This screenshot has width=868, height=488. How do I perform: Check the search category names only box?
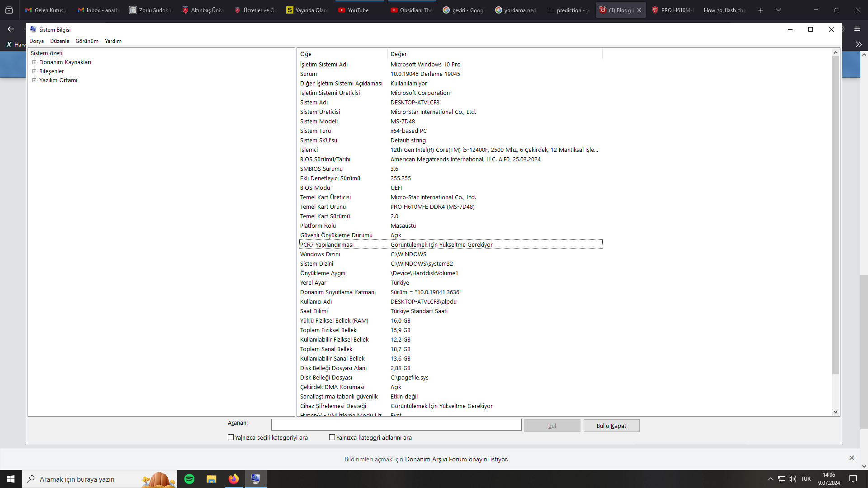pos(332,437)
